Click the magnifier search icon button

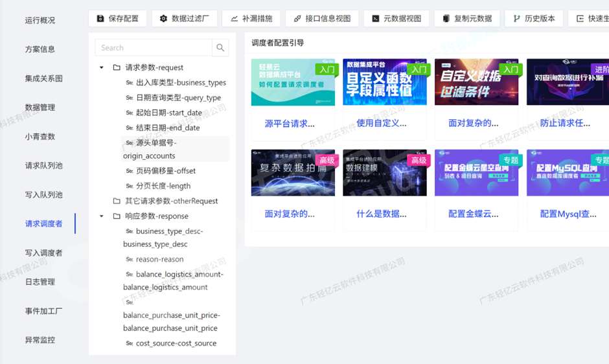pos(220,48)
